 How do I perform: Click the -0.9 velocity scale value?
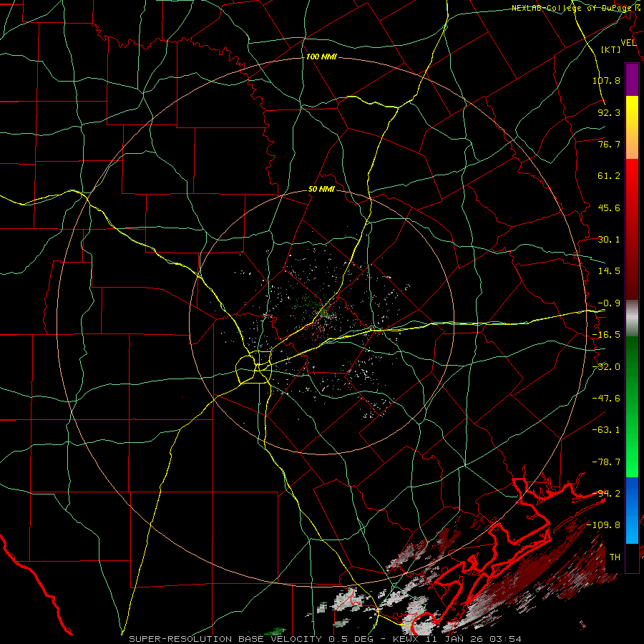[x=609, y=303]
